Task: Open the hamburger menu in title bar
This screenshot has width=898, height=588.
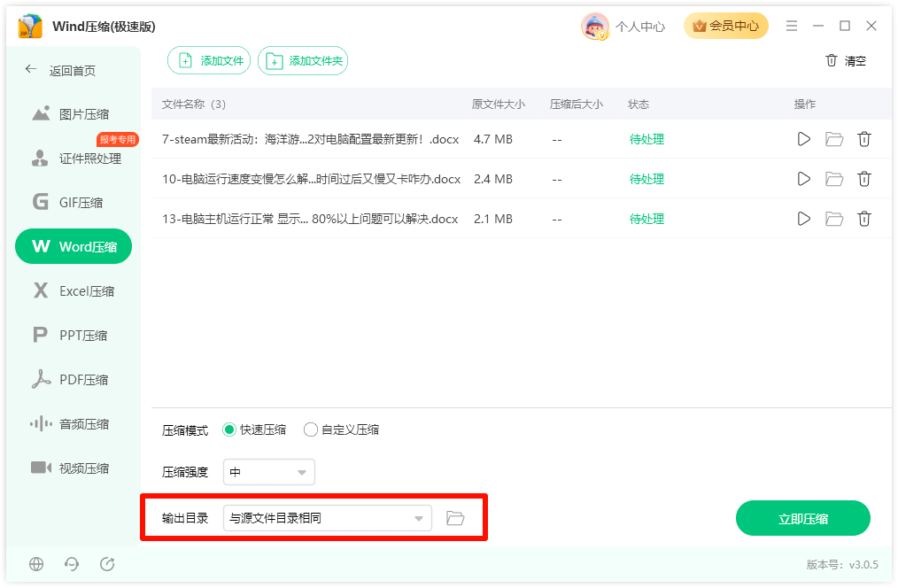Action: 792,26
